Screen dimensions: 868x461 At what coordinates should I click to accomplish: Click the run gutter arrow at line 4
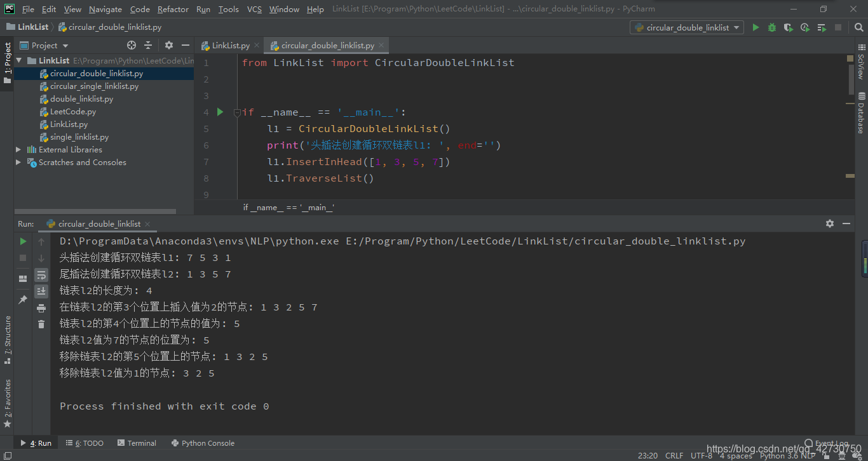[220, 112]
